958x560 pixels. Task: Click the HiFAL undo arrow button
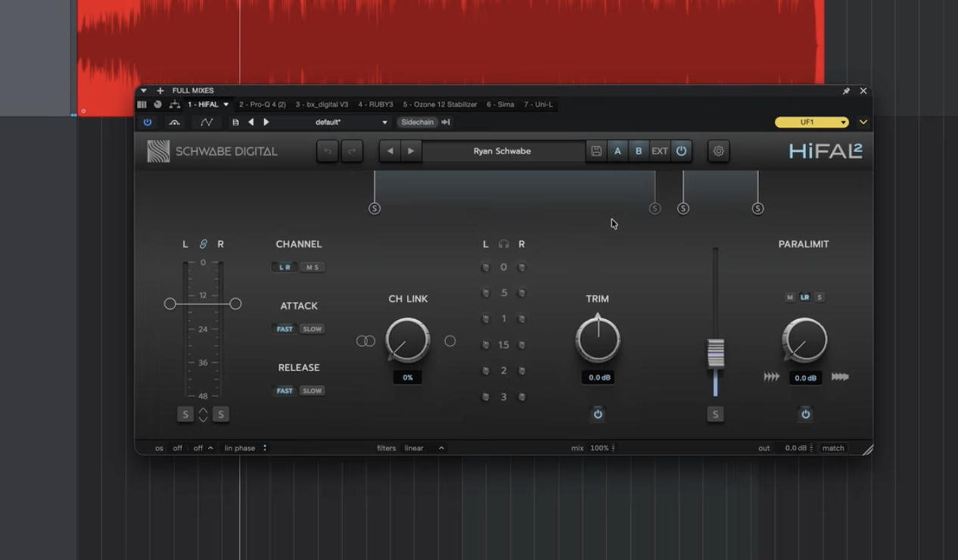point(328,151)
